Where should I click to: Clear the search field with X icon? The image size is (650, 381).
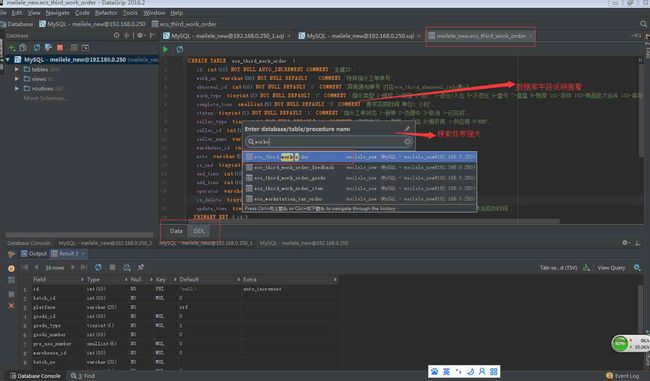click(407, 142)
